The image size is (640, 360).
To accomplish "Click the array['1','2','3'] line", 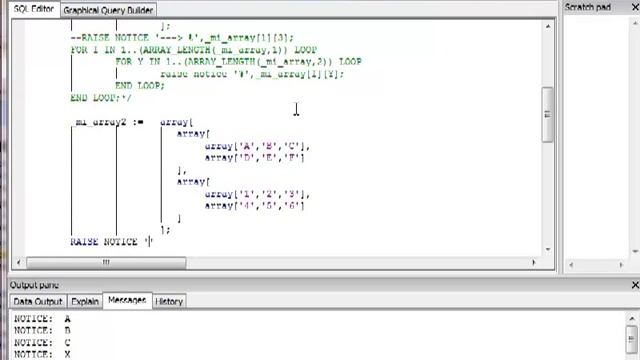I will point(257,194).
